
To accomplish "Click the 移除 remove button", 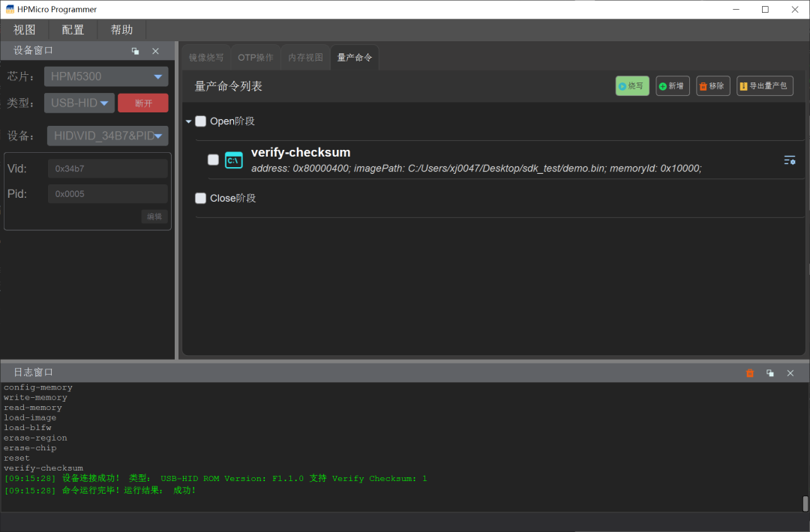I will coord(713,86).
